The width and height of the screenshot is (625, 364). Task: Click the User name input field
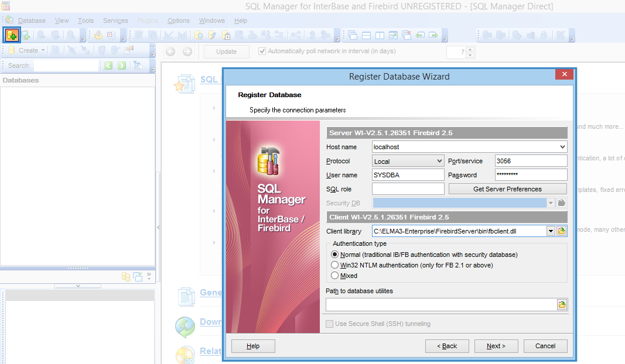408,175
